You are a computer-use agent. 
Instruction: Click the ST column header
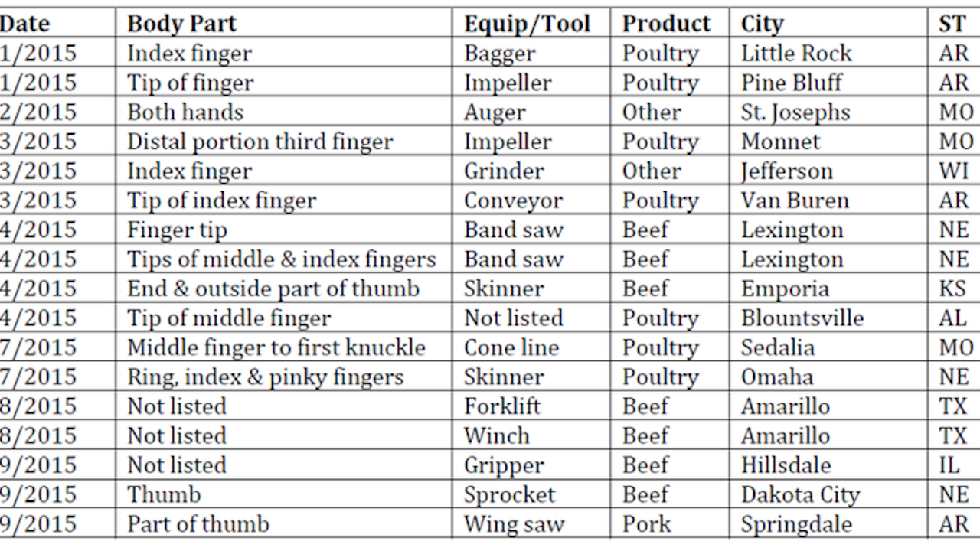click(x=952, y=24)
